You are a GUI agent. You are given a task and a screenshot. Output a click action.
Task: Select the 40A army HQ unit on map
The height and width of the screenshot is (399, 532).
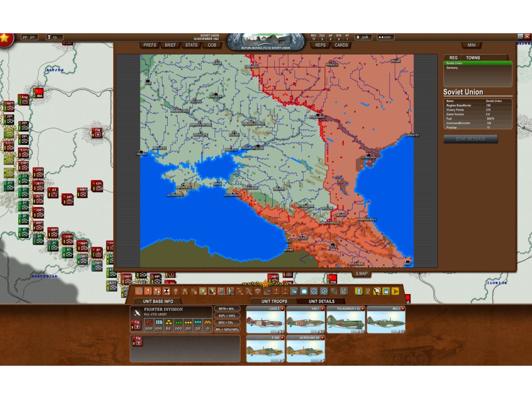pyautogui.click(x=38, y=94)
